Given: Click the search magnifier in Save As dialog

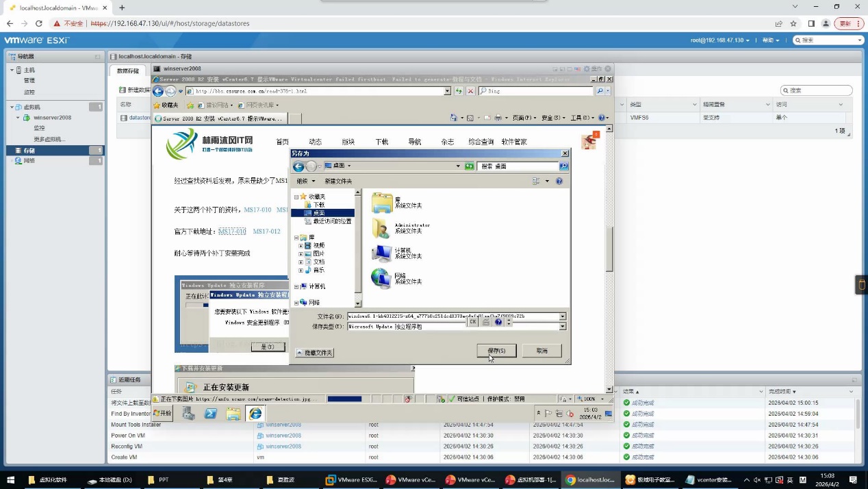Looking at the screenshot, I should (x=563, y=166).
